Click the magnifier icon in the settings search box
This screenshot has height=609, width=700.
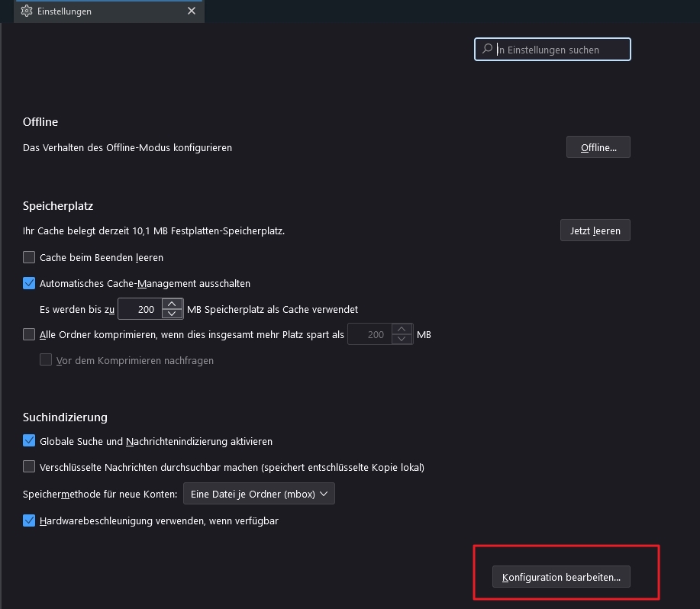pos(486,50)
